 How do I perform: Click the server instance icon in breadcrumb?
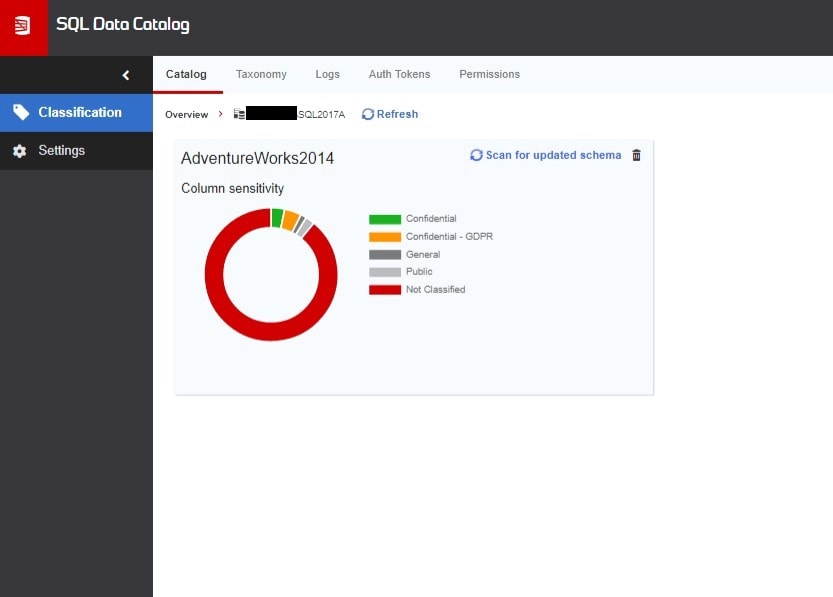tap(239, 114)
